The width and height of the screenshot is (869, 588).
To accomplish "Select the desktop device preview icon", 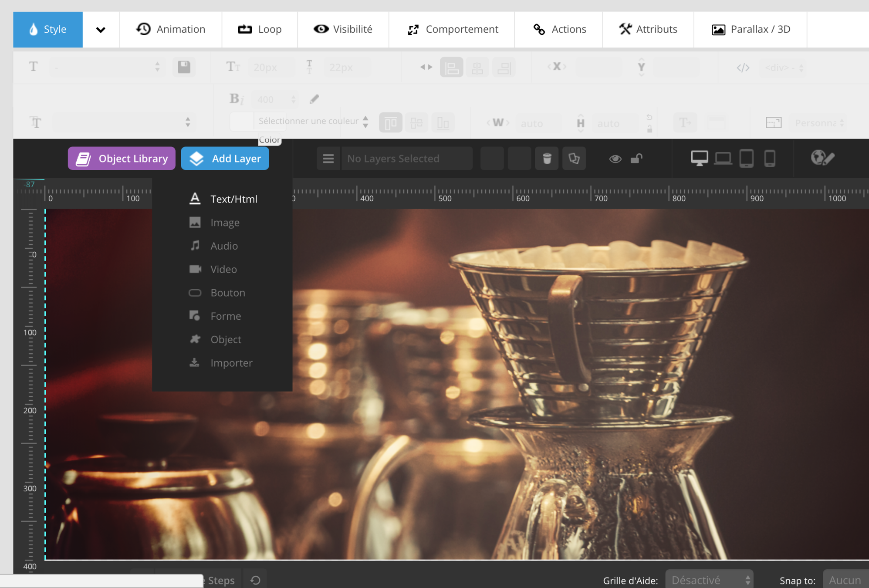I will tap(699, 158).
